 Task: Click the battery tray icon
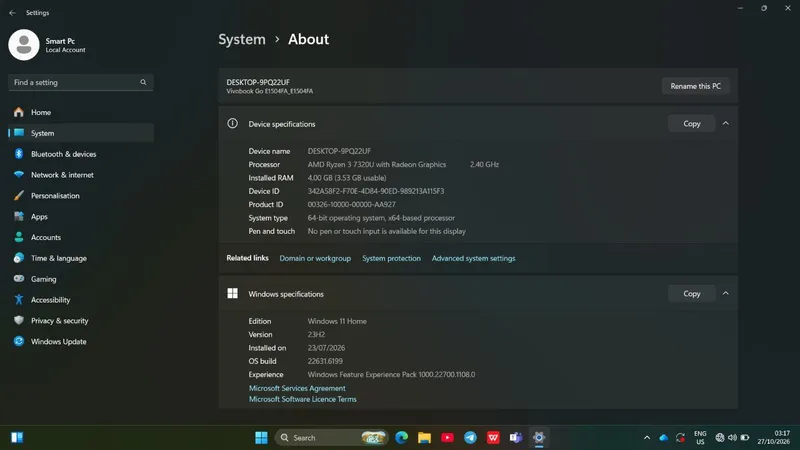(745, 438)
